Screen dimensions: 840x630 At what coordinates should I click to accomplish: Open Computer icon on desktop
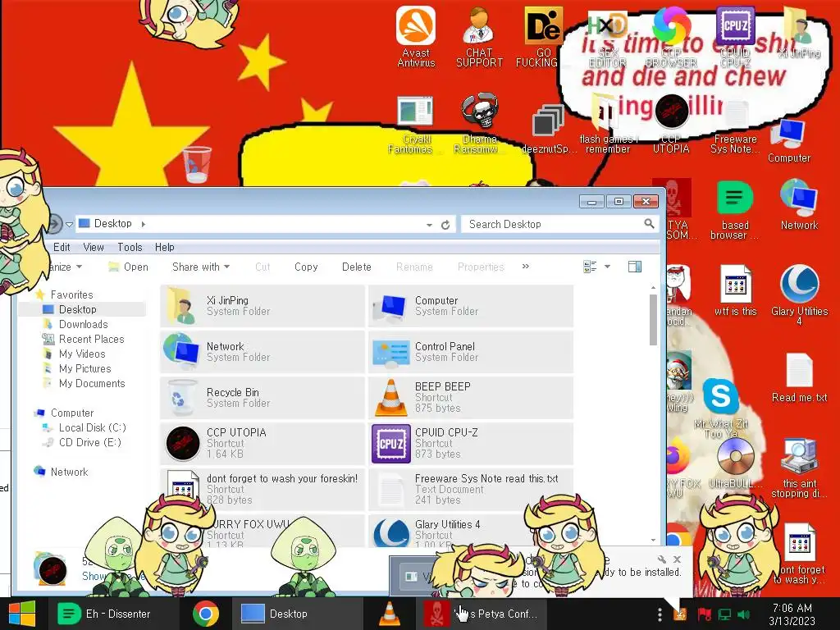click(x=788, y=140)
